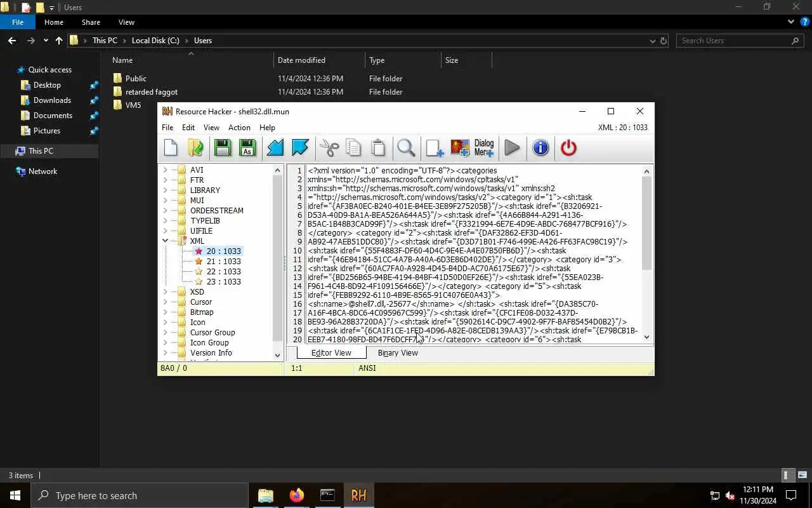
Task: Click the blue compile arrow toolbar icon
Action: click(x=275, y=148)
